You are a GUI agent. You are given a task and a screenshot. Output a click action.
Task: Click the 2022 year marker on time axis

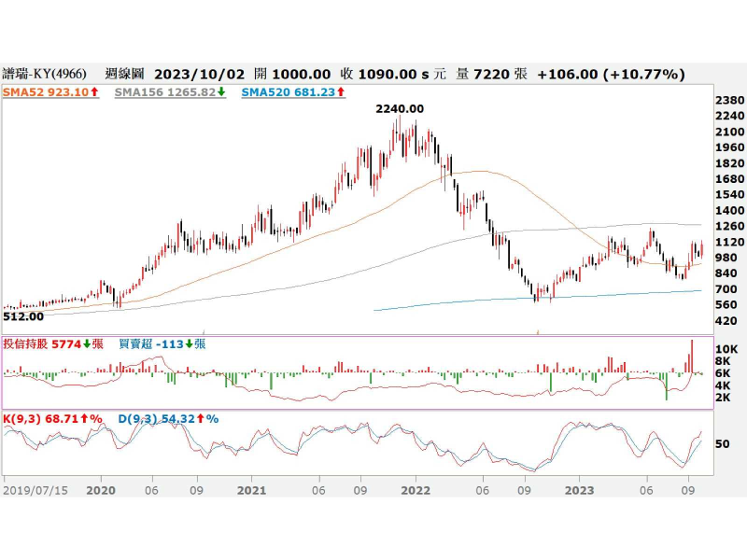416,488
